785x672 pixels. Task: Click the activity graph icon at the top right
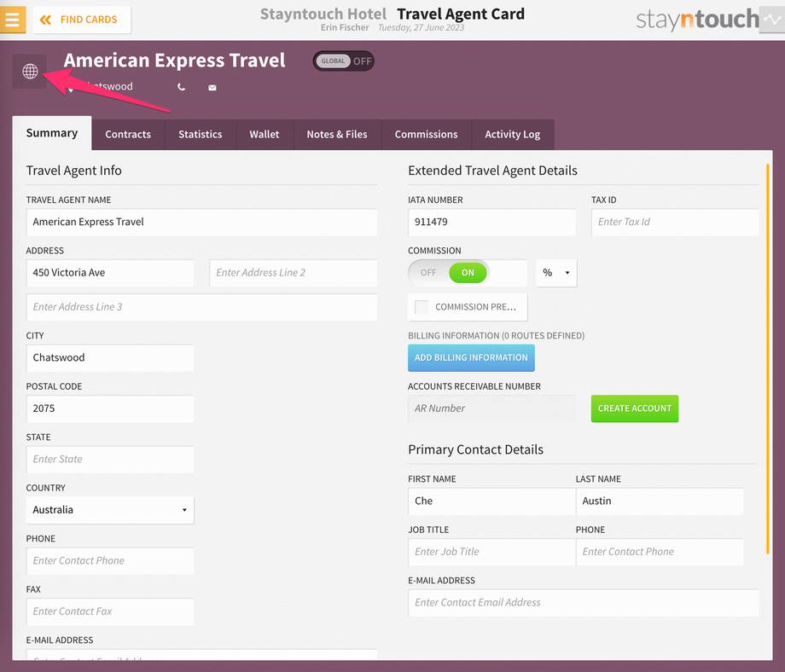tap(772, 20)
